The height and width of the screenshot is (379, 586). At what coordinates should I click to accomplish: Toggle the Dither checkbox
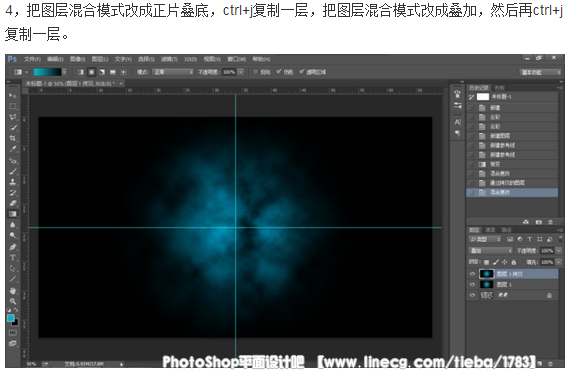(x=279, y=72)
